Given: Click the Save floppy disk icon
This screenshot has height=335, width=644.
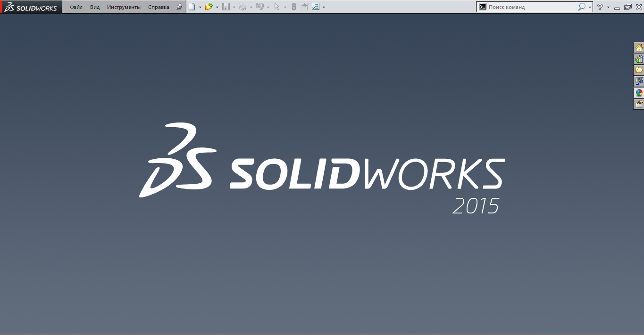Looking at the screenshot, I should coord(226,7).
